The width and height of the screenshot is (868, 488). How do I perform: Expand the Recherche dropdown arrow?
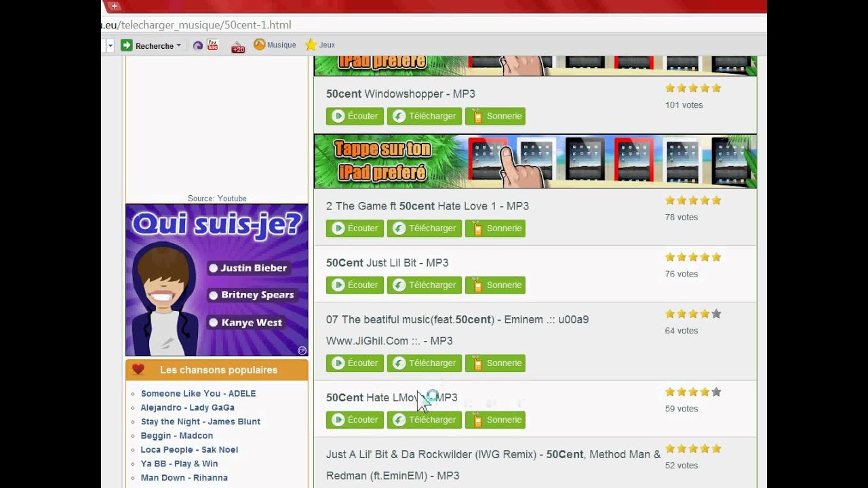click(x=179, y=46)
